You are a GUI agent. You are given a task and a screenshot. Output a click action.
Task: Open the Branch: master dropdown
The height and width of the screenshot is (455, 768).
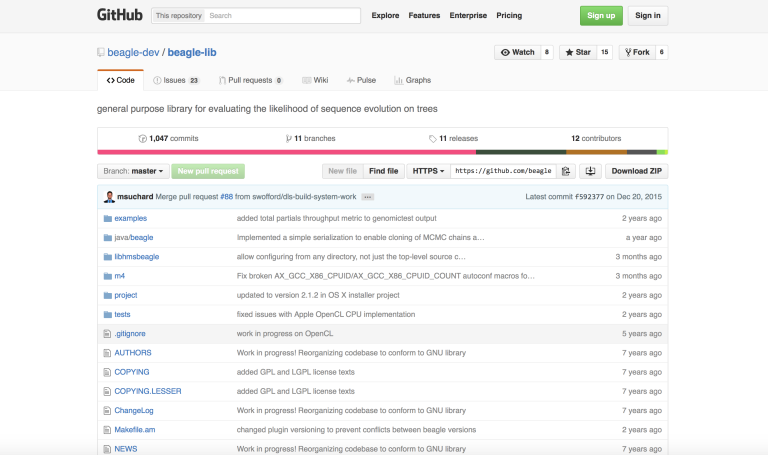(x=133, y=171)
